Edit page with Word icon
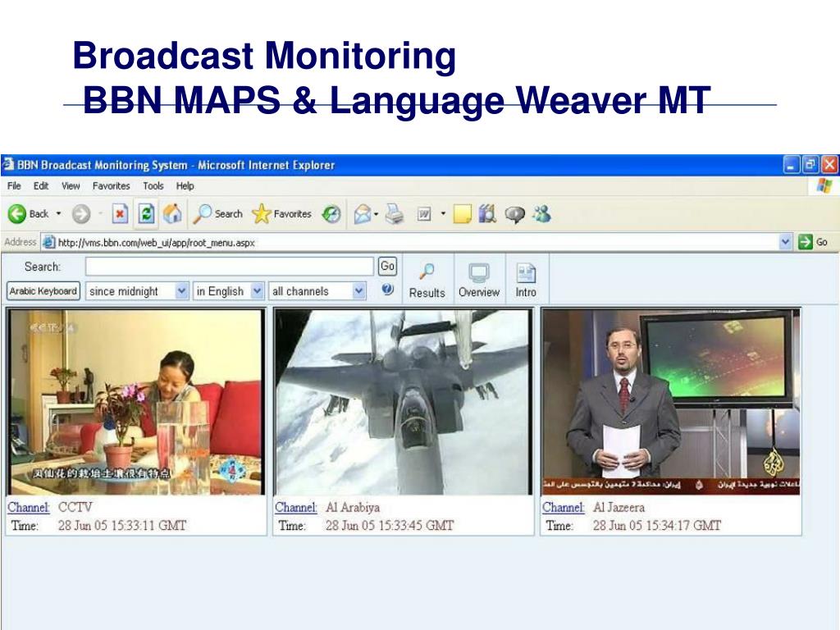The image size is (840, 630). coord(424,214)
